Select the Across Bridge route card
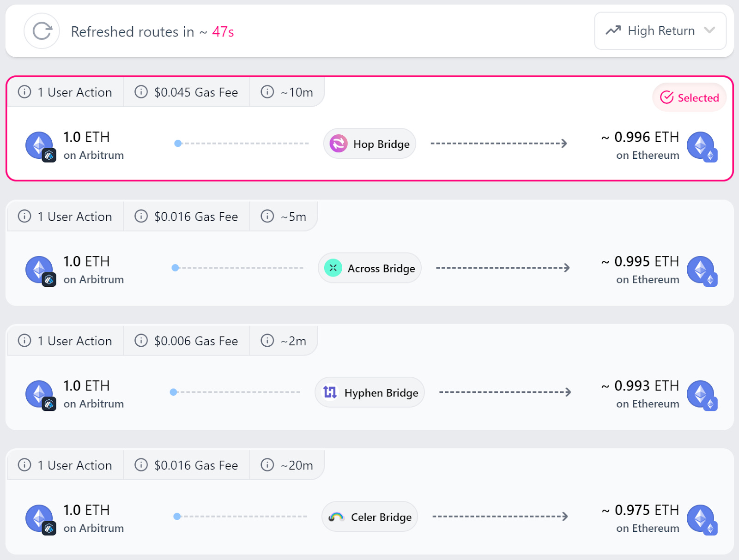Screen dimensions: 739x560 coord(369,253)
